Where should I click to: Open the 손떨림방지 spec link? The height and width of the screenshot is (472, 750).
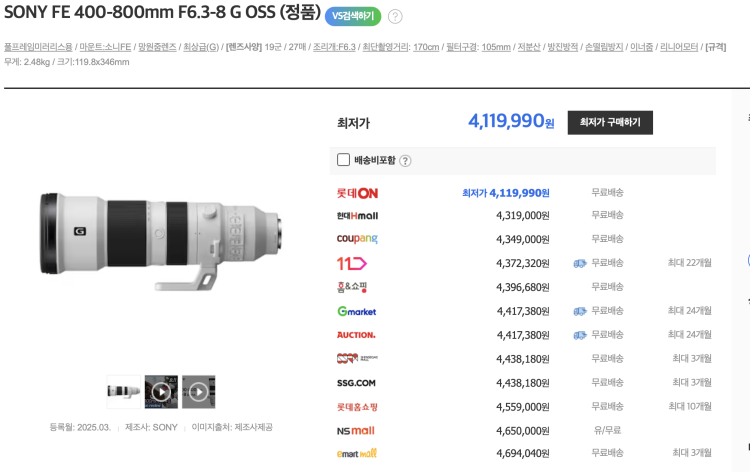pos(604,47)
